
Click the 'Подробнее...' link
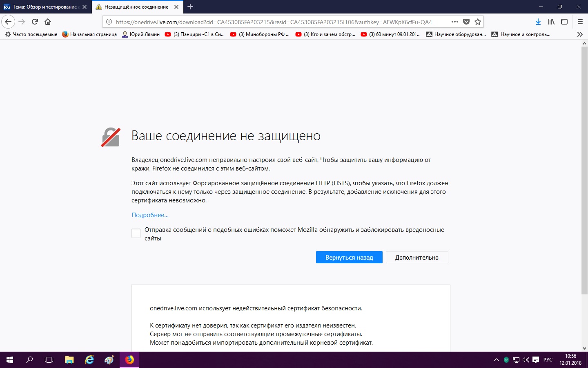pos(150,215)
